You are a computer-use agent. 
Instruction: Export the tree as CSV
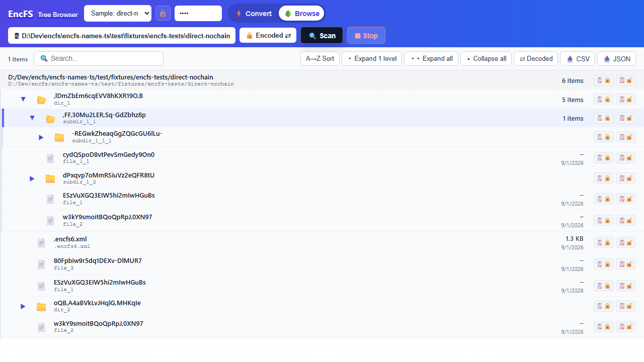pyautogui.click(x=578, y=59)
